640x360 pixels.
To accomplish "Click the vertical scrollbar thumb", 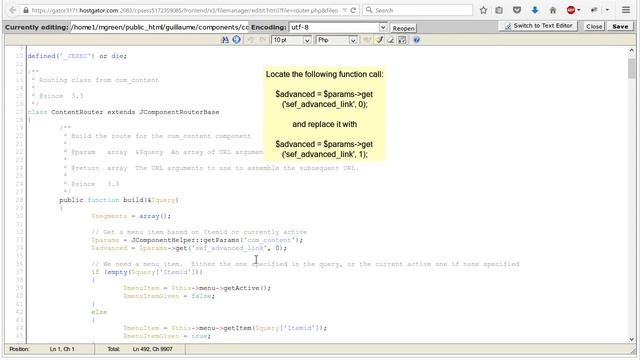I will [631, 68].
